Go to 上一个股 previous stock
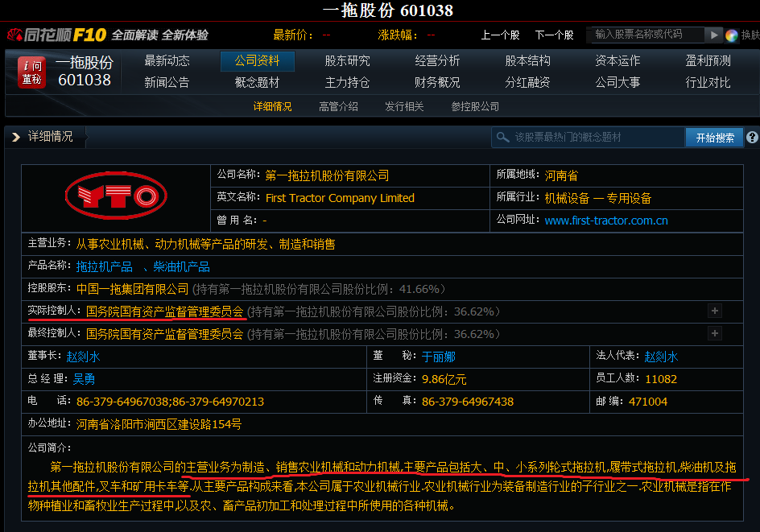Screen dimensions: 760x532 coord(500,35)
